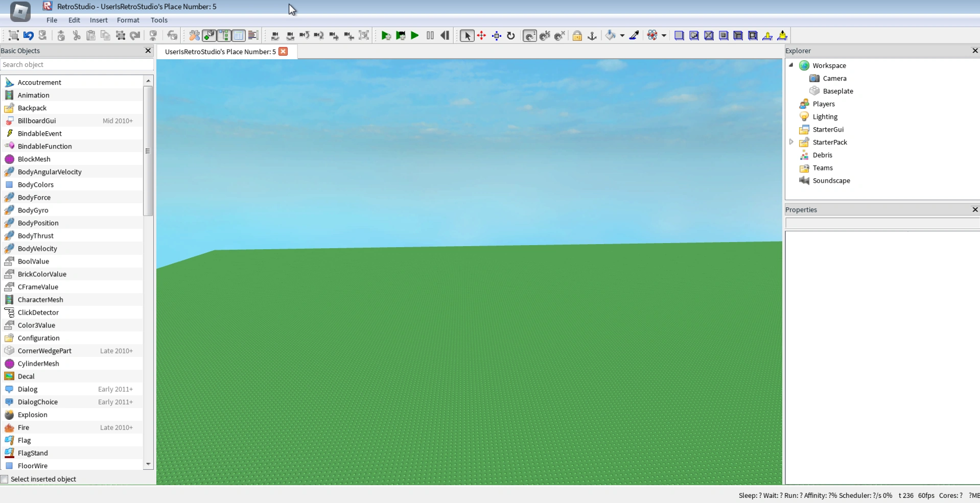
Task: Click the Search object input field
Action: 77,64
